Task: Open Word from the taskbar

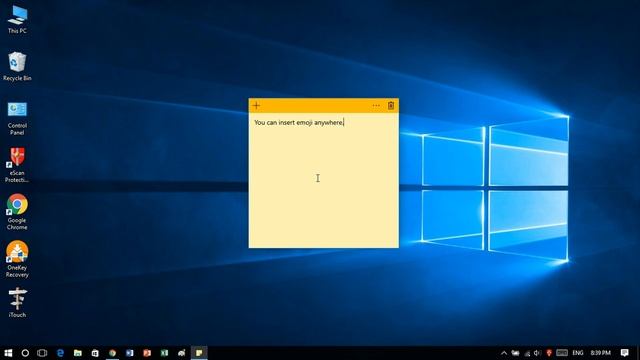Action: click(x=130, y=353)
